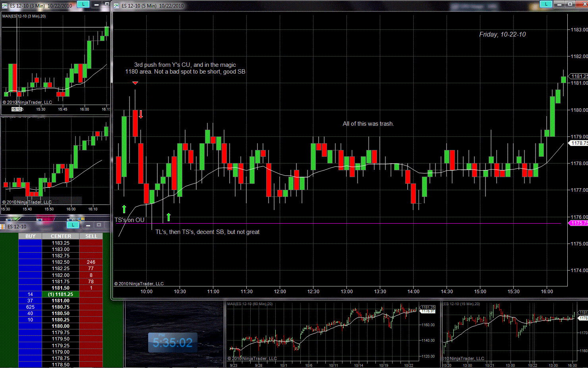Select the current price row (1) 1181.25
Image resolution: width=588 pixels, height=368 pixels.
point(61,294)
